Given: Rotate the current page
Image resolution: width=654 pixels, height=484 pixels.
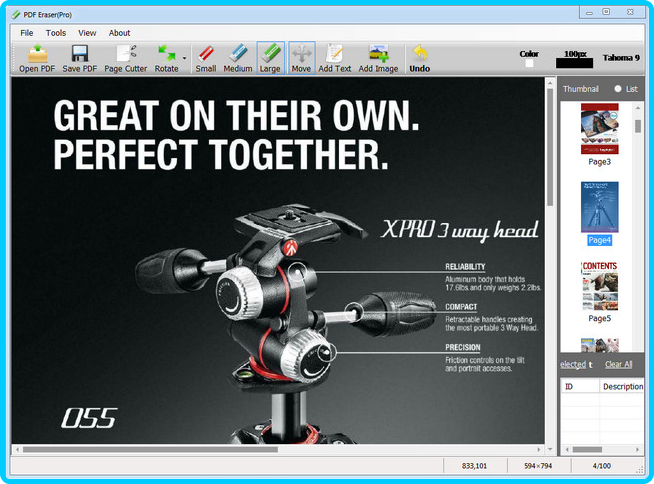Looking at the screenshot, I should [x=166, y=58].
